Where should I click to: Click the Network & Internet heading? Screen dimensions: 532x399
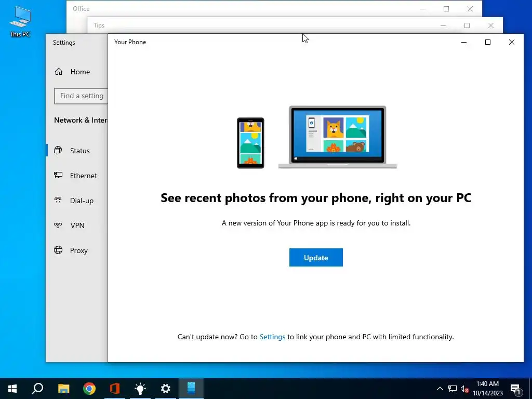click(x=81, y=120)
